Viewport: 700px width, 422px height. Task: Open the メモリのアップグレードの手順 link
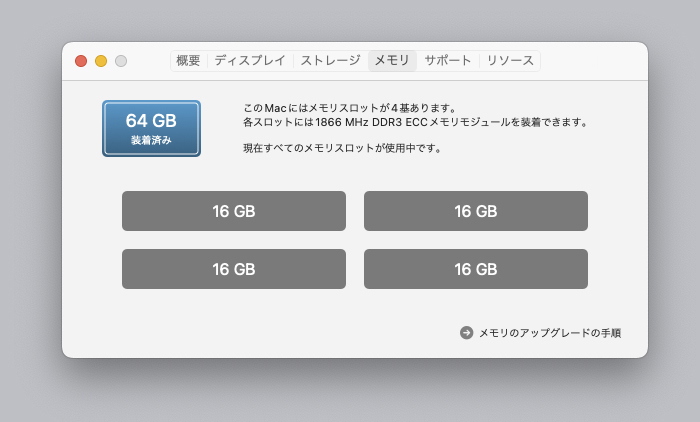coord(550,333)
